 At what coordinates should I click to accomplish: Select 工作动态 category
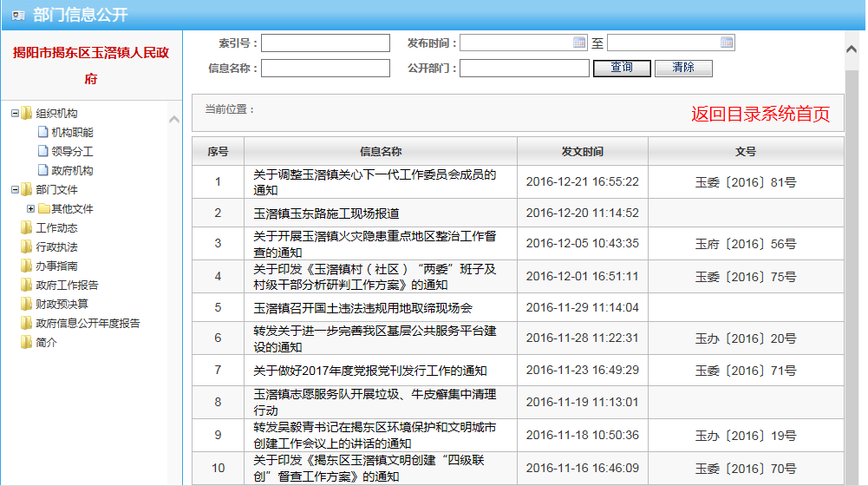[56, 227]
